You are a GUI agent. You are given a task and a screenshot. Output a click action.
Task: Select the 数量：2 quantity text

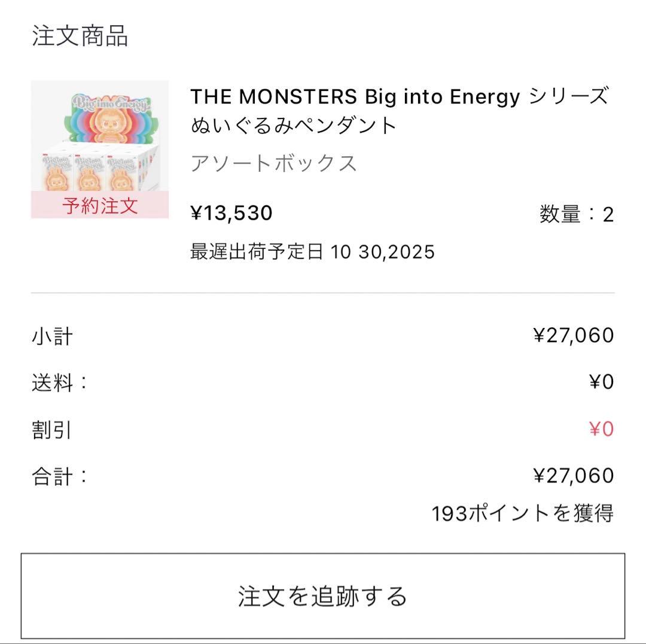[x=577, y=213]
